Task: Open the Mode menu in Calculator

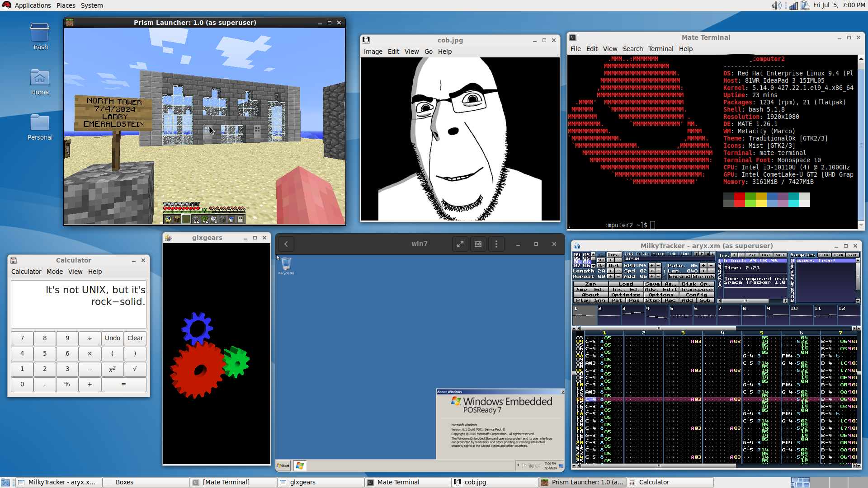Action: 55,272
